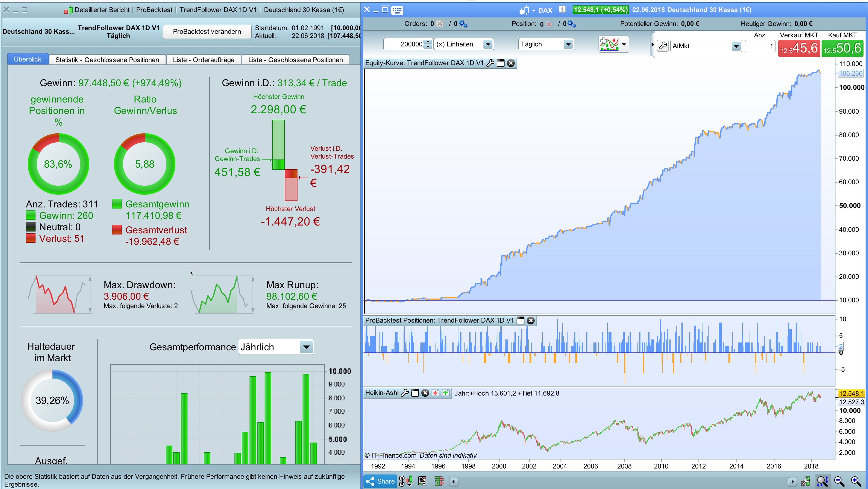Image resolution: width=868 pixels, height=489 pixels.
Task: Open Heikin-Ashi price chart wrench settings
Action: point(405,393)
